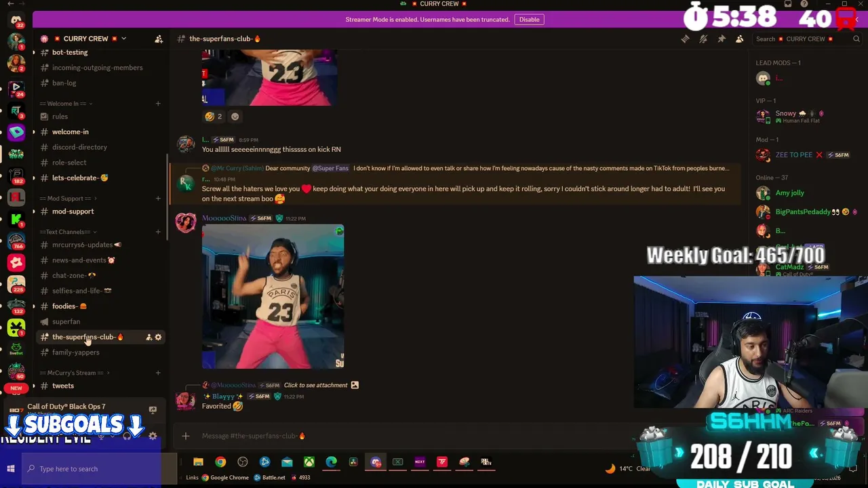Open pinned messages in channel header
The image size is (868, 488).
(722, 39)
